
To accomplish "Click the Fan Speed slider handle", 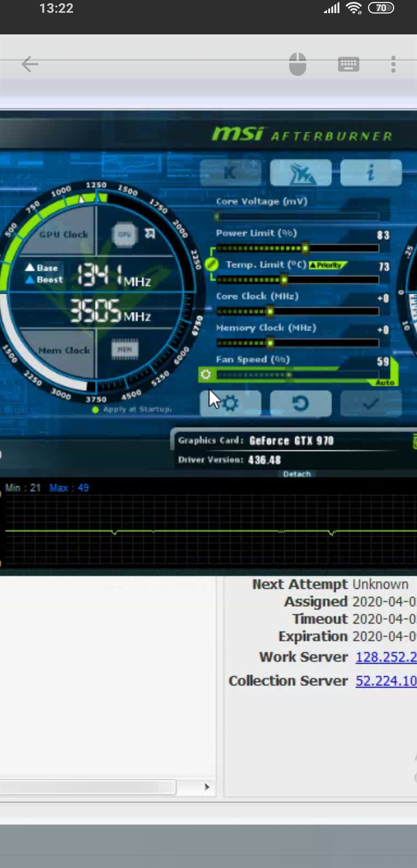I will coord(289,374).
